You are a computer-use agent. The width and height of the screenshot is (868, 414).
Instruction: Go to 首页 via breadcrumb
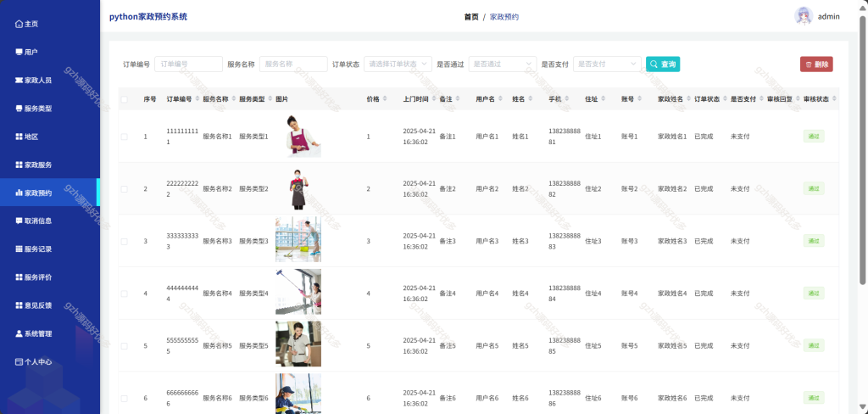(x=471, y=17)
